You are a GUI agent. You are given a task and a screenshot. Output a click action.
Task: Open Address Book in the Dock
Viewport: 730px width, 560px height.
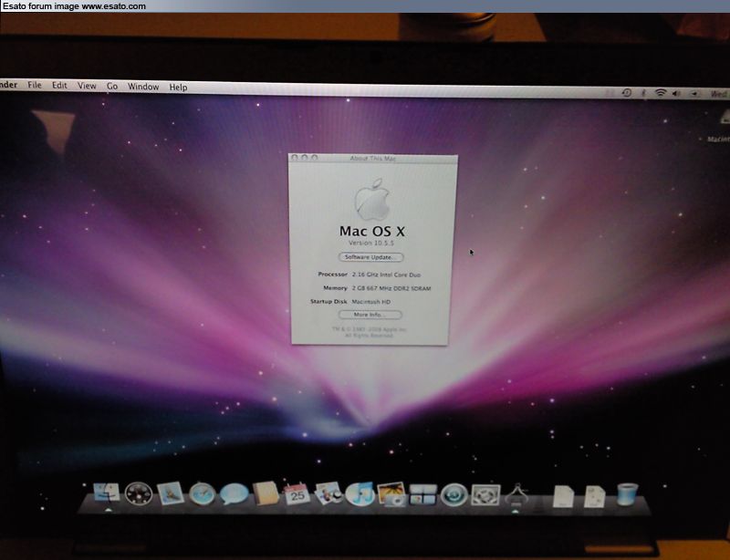tap(266, 493)
